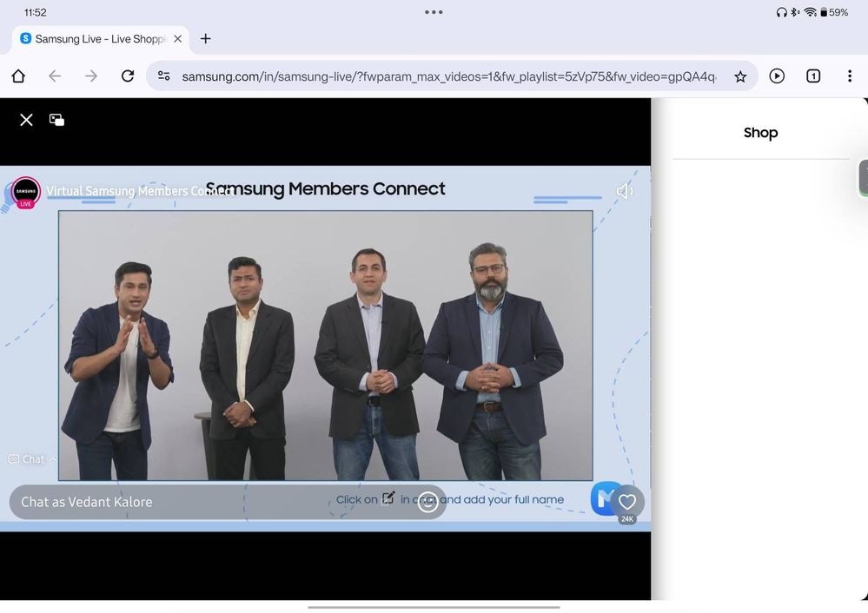Reload the Samsung Live page

(x=128, y=76)
